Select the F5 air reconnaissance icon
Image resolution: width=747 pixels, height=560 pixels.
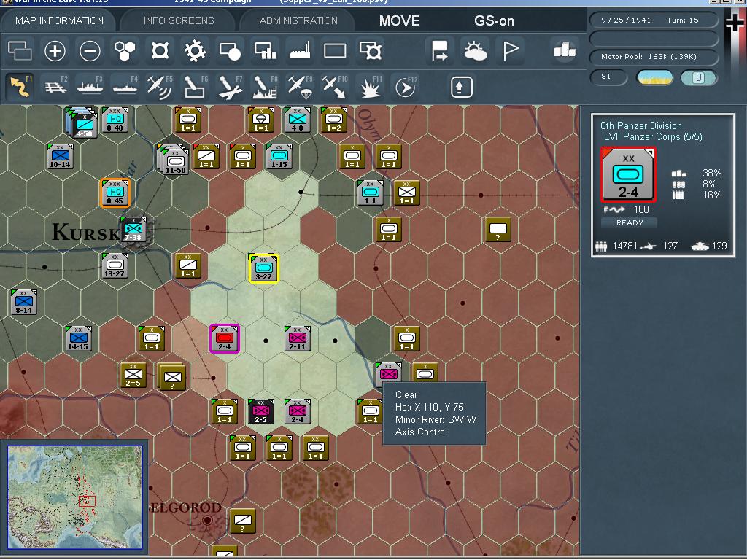click(160, 87)
